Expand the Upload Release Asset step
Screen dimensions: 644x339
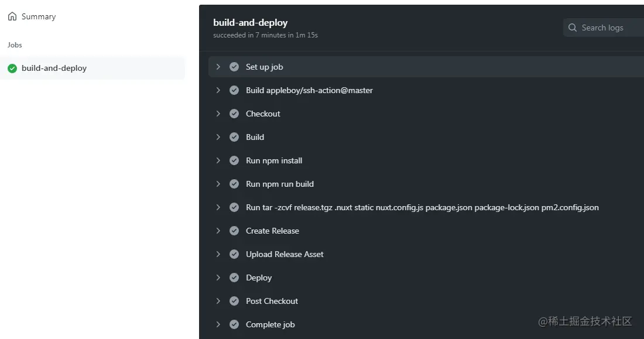coord(218,254)
